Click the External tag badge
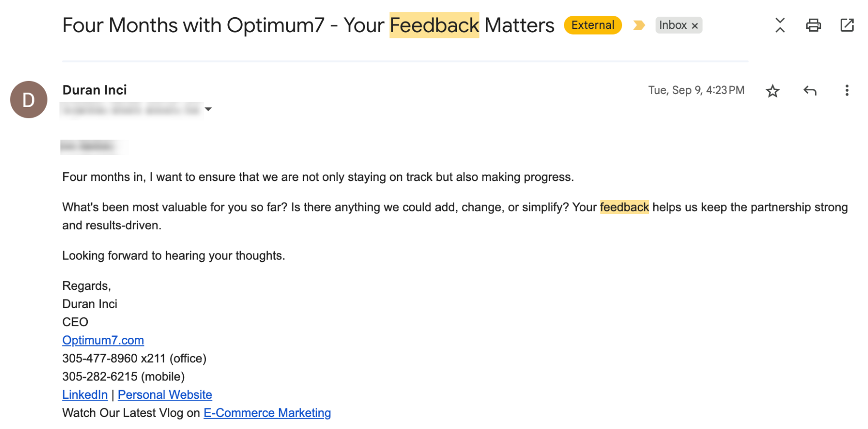This screenshot has height=429, width=868. (592, 25)
